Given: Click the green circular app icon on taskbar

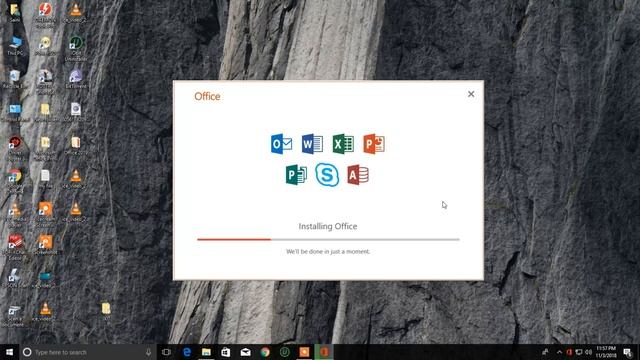Looking at the screenshot, I should click(284, 352).
